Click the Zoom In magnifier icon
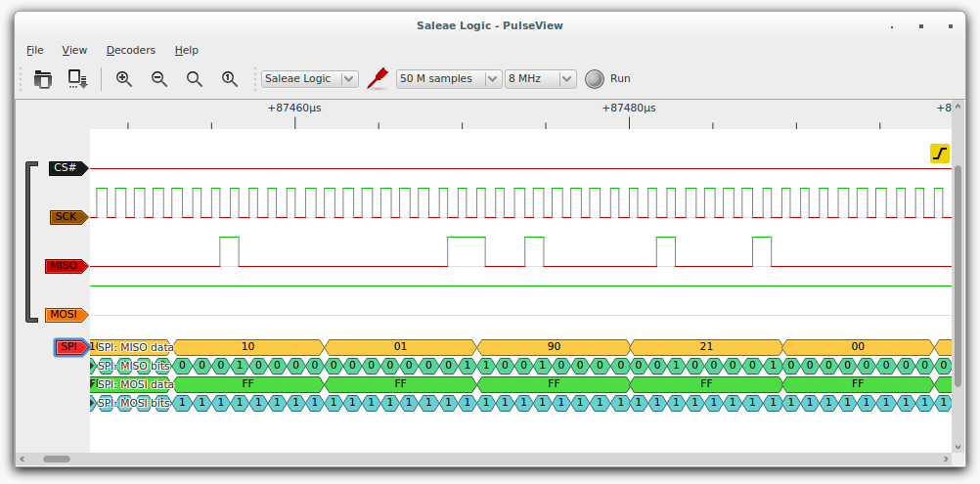This screenshot has height=484, width=980. point(124,79)
